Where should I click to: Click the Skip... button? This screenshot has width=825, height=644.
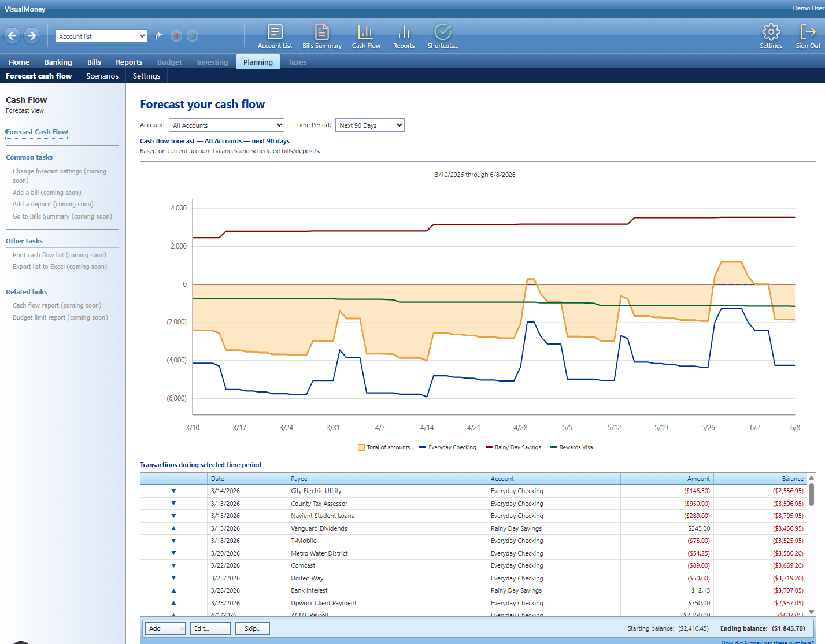pyautogui.click(x=252, y=628)
